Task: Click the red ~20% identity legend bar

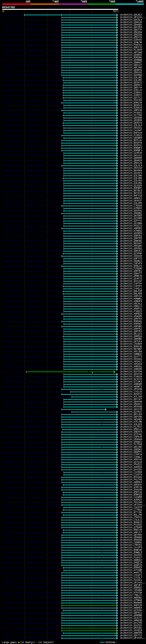Action: [16, 4]
